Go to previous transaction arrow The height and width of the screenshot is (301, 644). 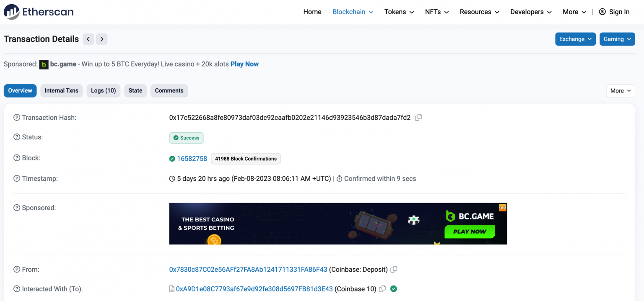tap(88, 39)
